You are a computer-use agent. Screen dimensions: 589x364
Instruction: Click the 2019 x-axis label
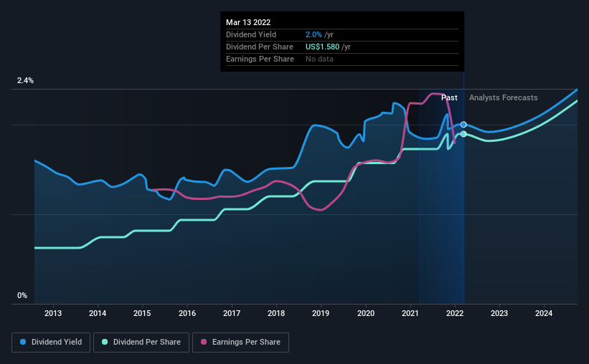[321, 313]
